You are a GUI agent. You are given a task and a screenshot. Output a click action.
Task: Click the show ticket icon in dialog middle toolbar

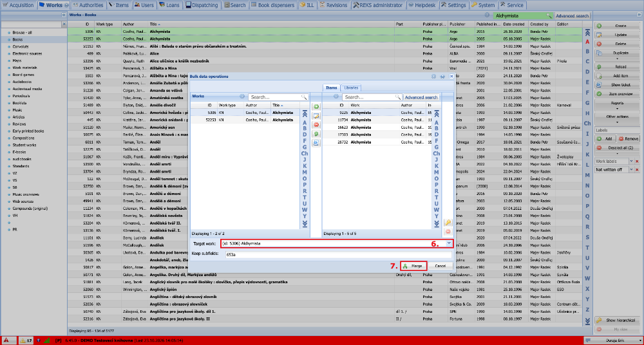[316, 143]
